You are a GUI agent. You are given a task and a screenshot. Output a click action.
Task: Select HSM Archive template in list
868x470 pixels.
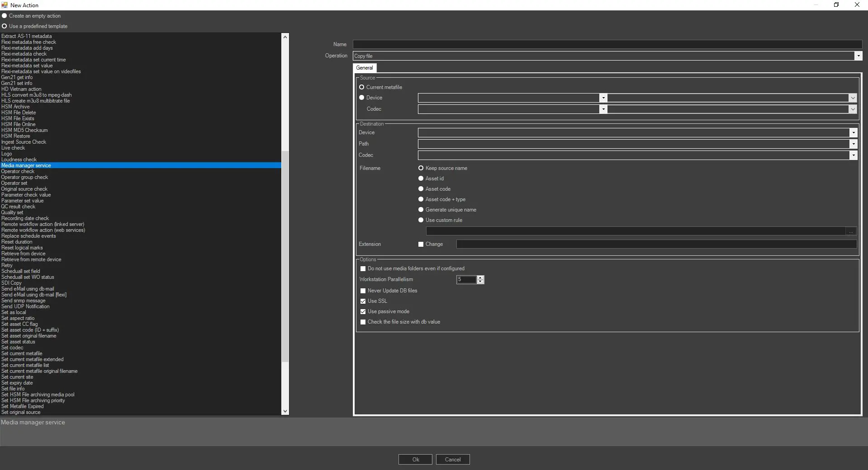15,107
